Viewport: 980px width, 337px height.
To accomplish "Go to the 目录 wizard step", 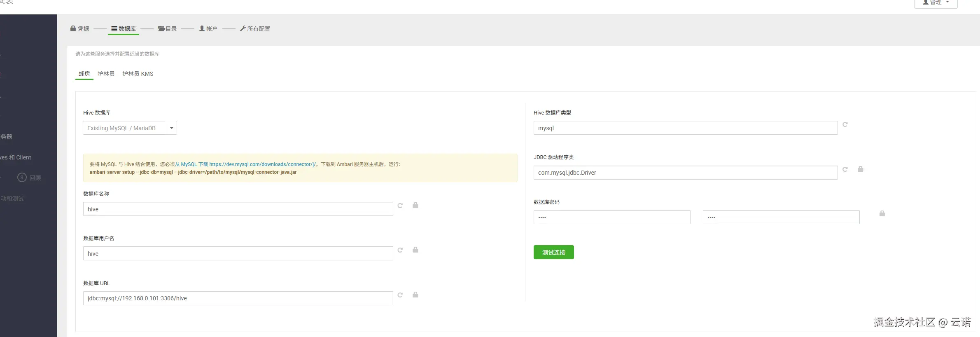I will click(168, 29).
